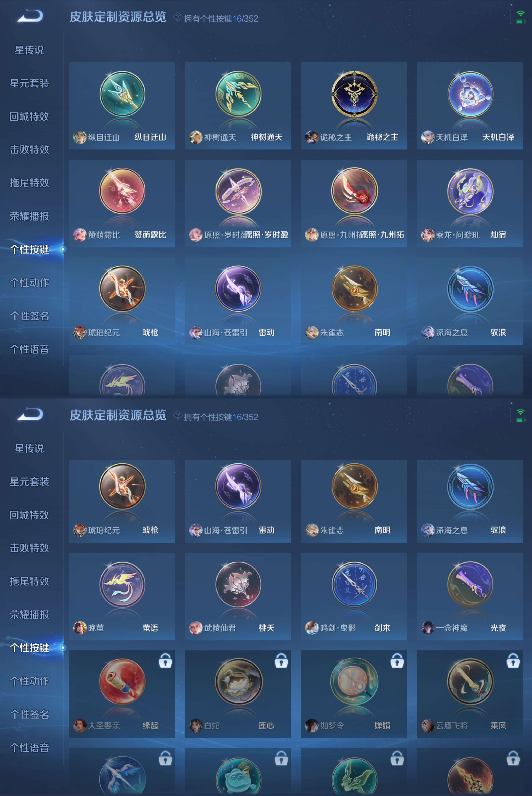This screenshot has width=532, height=796.
Task: Select the 纵目迁山 custom button icon
Action: [122, 94]
